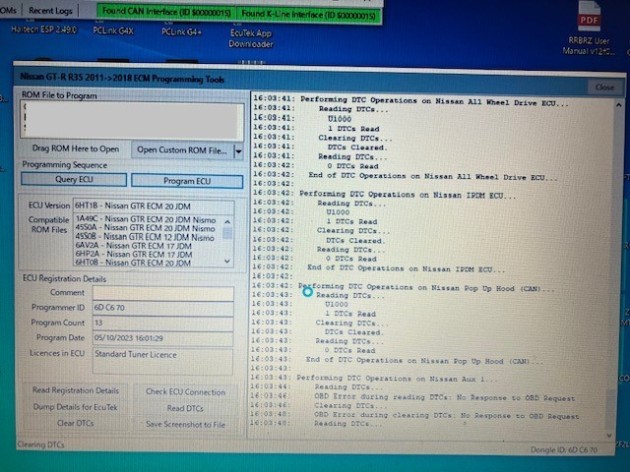Click Read Registration Details button
Screen dimensions: 630x472
pos(76,390)
